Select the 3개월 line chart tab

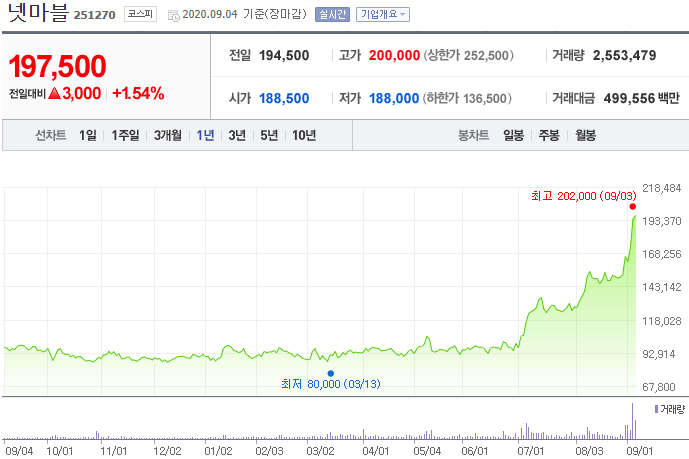pos(167,135)
